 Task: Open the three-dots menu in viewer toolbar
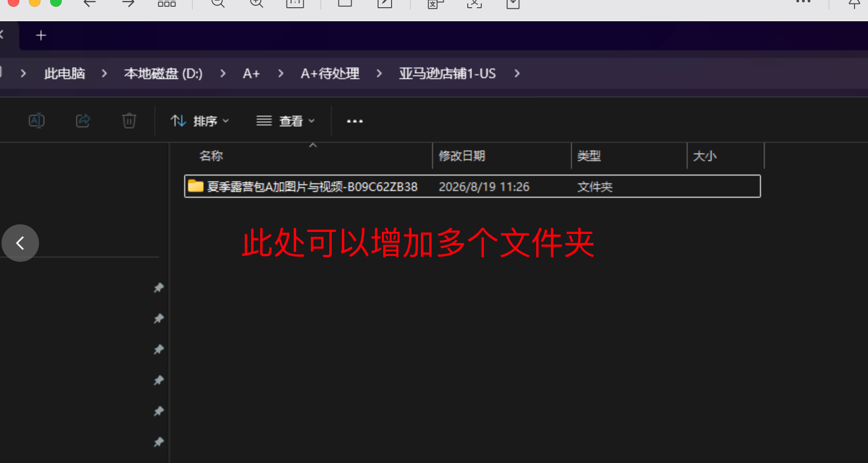click(x=803, y=2)
